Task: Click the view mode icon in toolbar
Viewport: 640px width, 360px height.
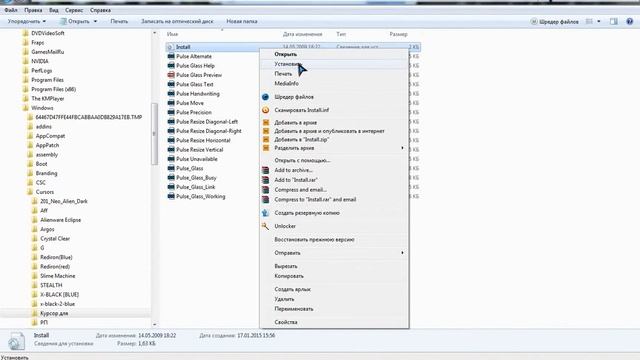Action: [x=589, y=21]
